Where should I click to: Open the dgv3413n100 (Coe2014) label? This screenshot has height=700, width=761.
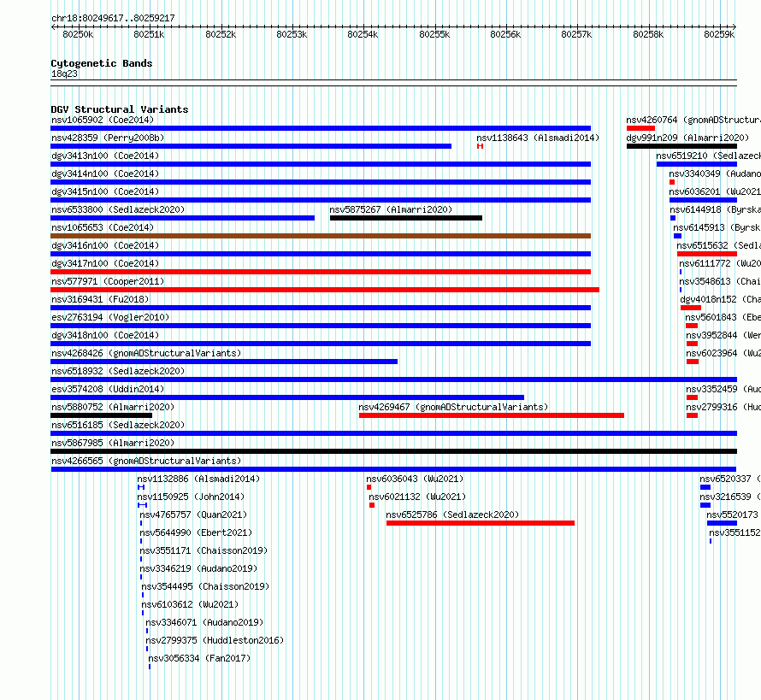[x=105, y=156]
